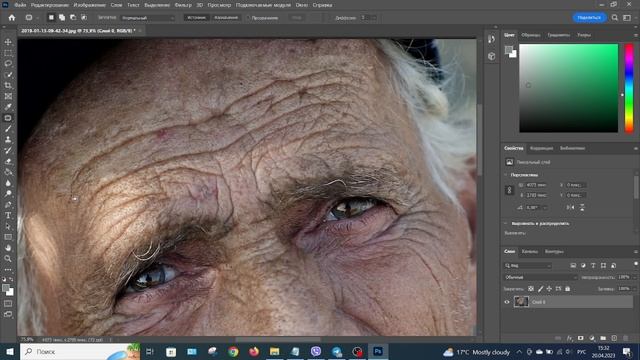640x360 pixels.
Task: Switch to the Каналы tab
Action: coord(529,251)
